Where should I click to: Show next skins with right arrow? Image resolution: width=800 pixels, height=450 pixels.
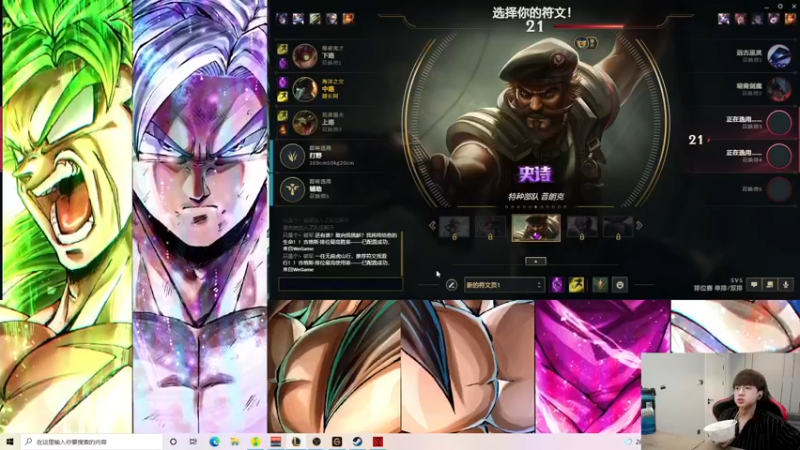tap(639, 225)
